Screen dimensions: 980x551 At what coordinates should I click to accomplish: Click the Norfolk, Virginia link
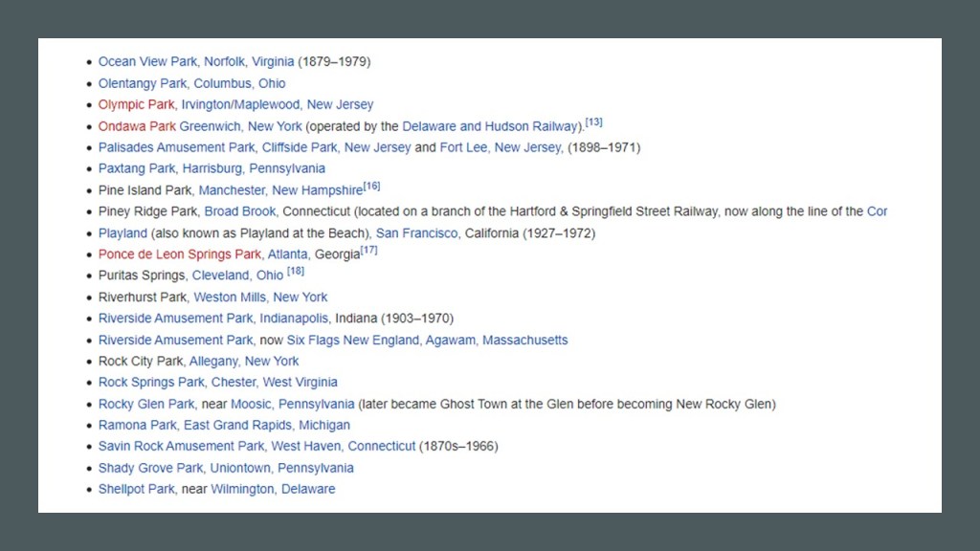point(249,62)
